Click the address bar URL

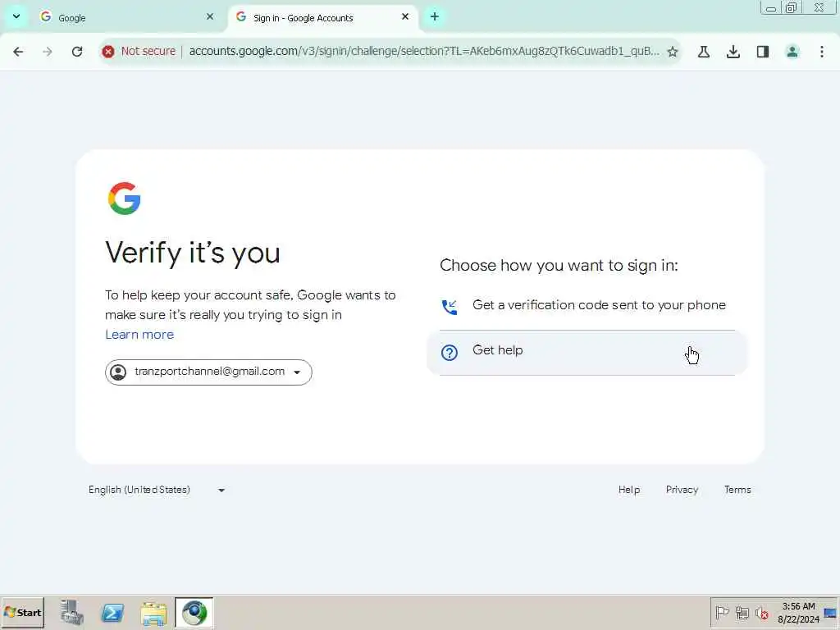tap(424, 52)
